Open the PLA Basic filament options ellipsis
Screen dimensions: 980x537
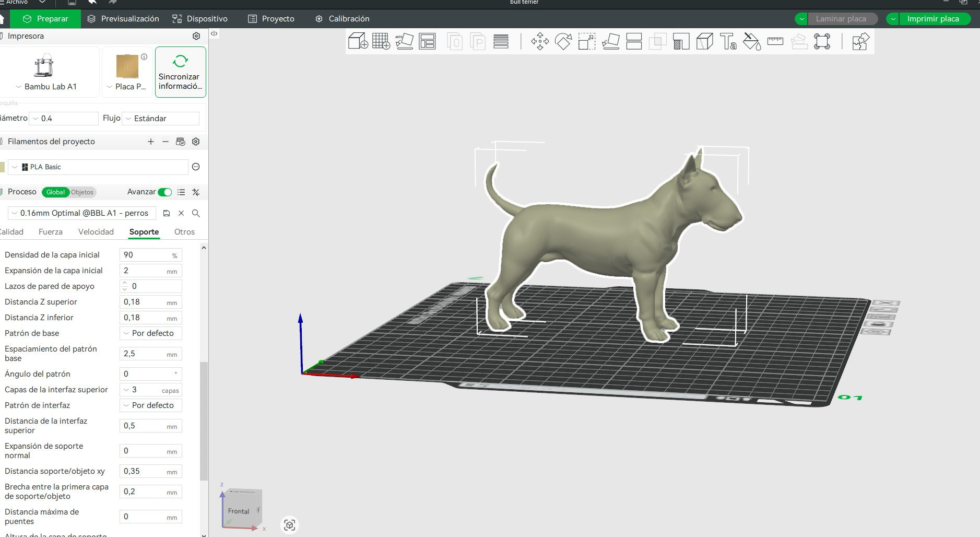click(x=196, y=167)
